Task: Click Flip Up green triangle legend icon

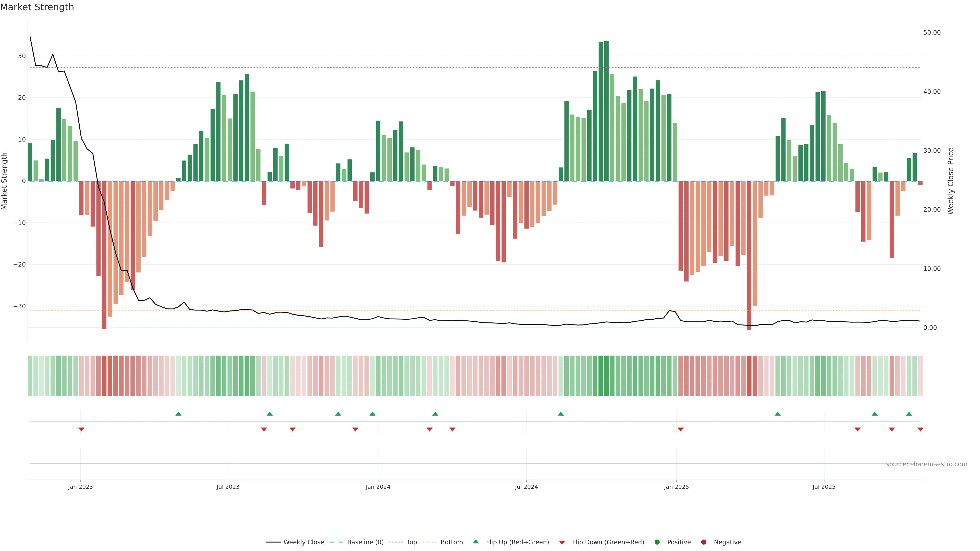Action: coord(475,542)
